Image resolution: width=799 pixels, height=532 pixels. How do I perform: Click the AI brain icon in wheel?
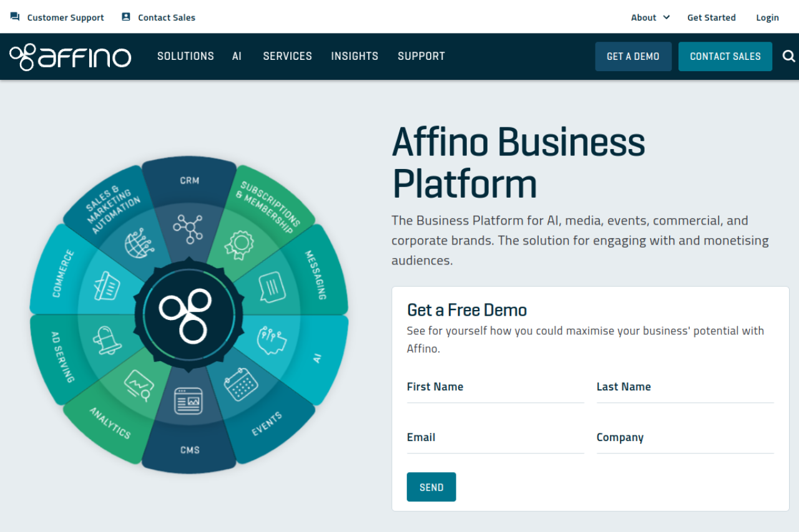[x=272, y=340]
